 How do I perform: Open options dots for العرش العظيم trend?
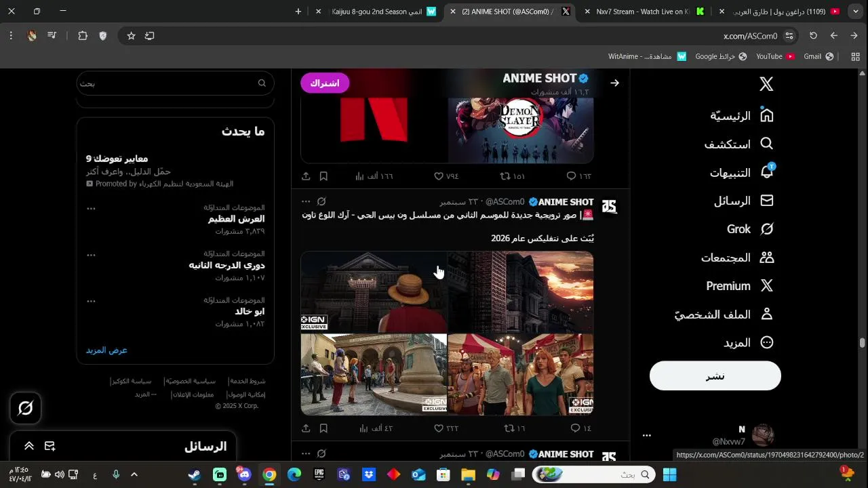[x=91, y=209]
